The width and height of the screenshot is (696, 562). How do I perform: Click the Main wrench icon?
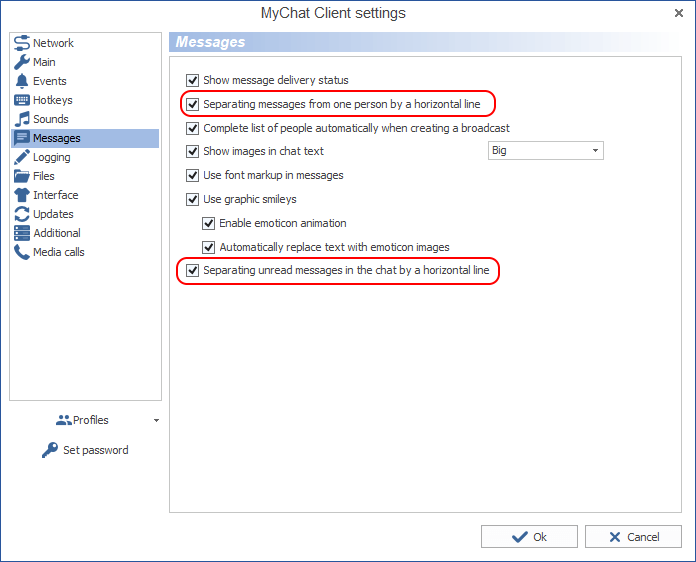21,62
